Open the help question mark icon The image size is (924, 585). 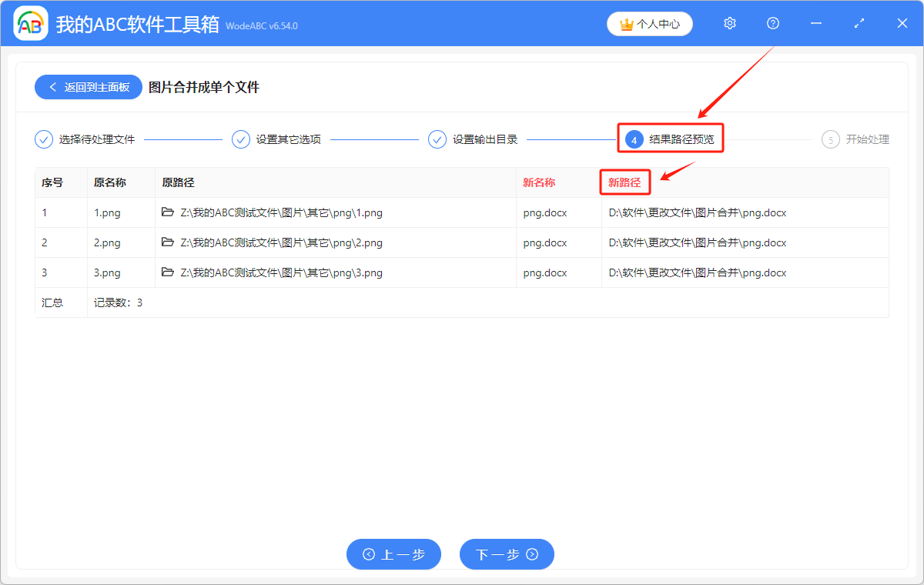(773, 24)
